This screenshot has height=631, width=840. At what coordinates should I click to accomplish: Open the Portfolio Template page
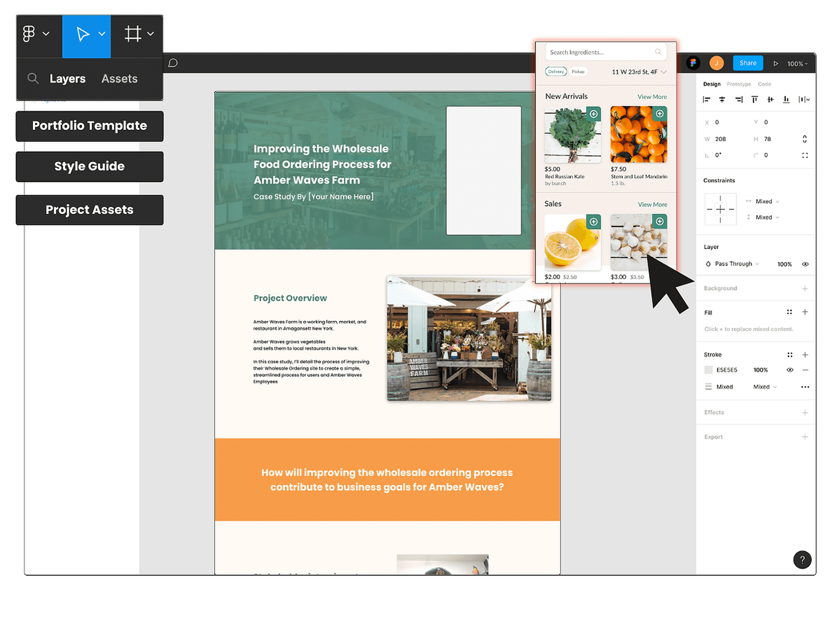(90, 126)
